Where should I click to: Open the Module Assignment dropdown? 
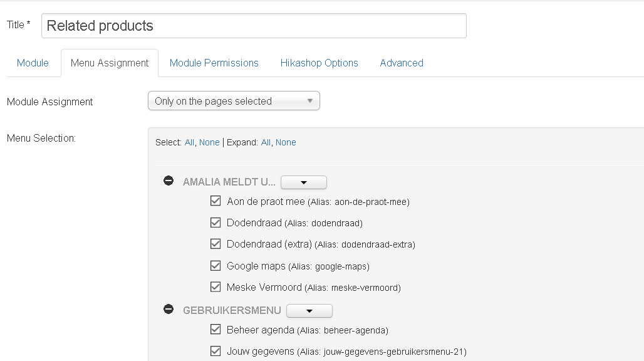[x=234, y=102]
